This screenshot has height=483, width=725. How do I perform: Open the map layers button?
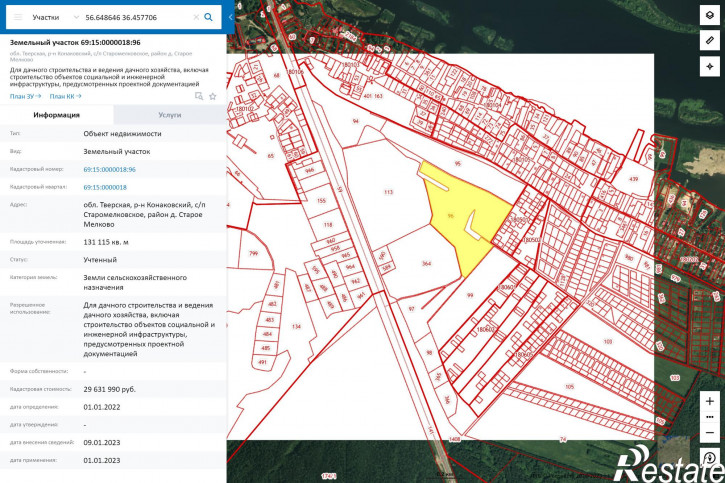(x=710, y=15)
